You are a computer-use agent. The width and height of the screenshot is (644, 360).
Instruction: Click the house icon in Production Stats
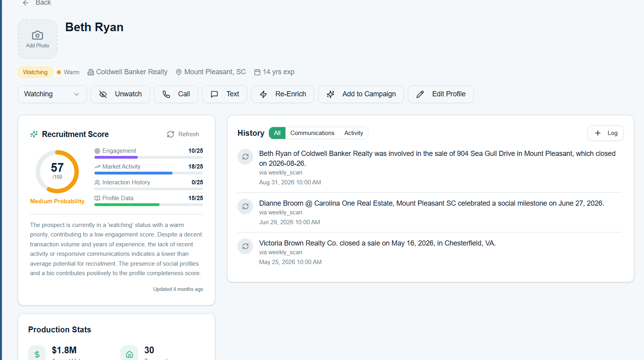[130, 354]
